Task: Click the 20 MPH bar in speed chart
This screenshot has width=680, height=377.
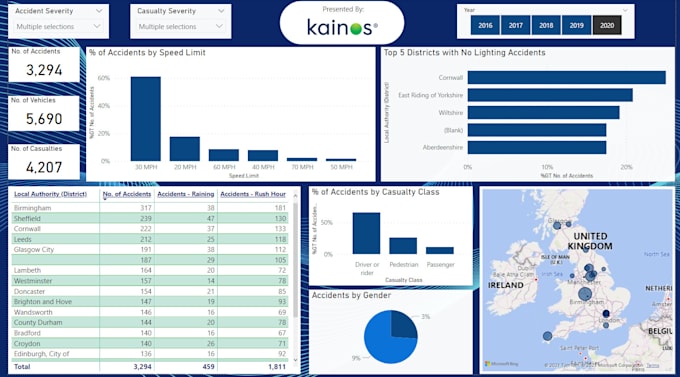Action: pos(185,149)
